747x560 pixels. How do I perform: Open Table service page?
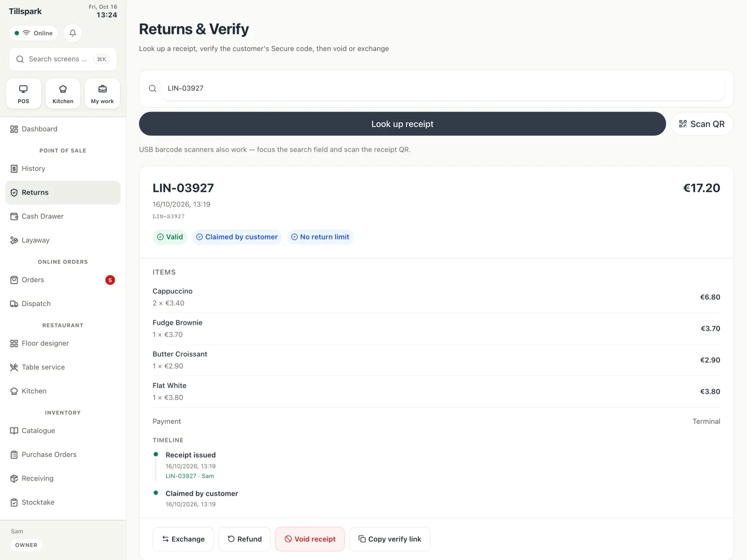[x=63, y=367]
